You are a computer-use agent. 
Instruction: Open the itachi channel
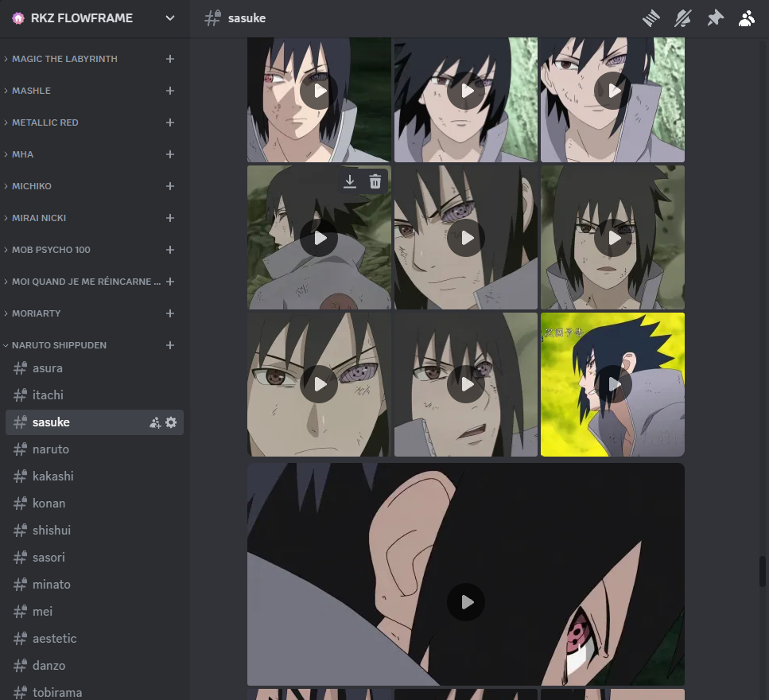[x=94, y=395]
